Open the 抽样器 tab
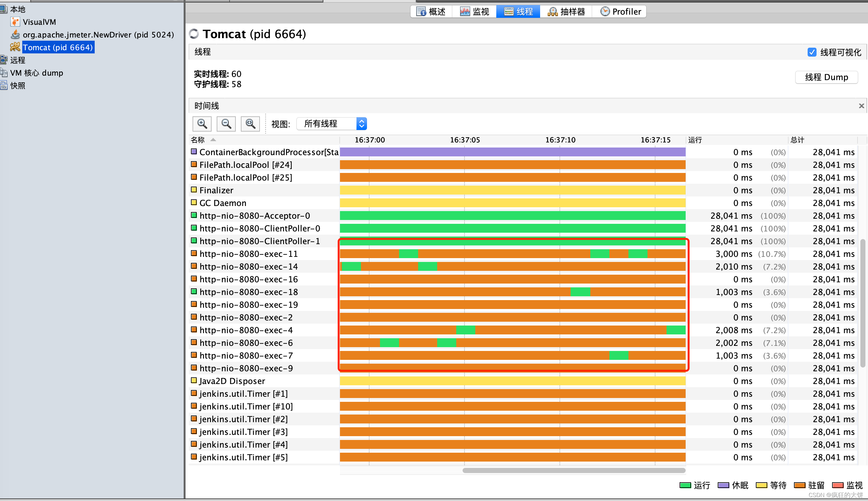 coord(566,12)
